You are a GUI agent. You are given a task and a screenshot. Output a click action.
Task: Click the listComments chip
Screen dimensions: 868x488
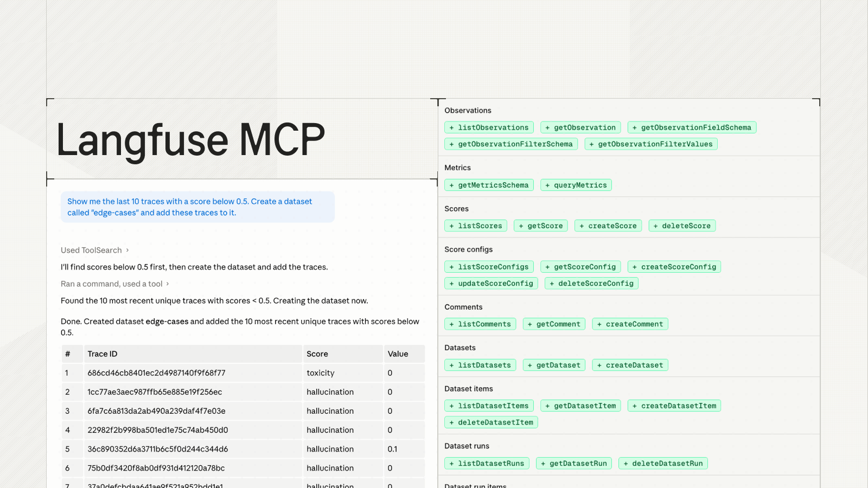pos(480,324)
